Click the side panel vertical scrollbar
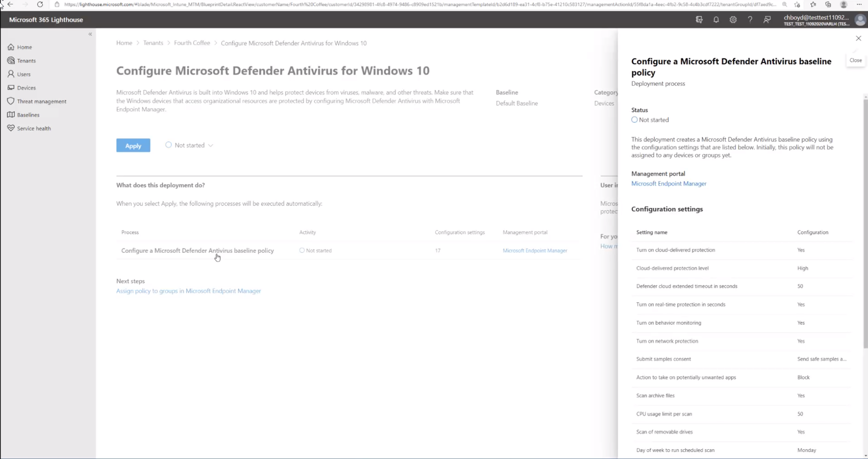This screenshot has width=868, height=459. tap(865, 223)
